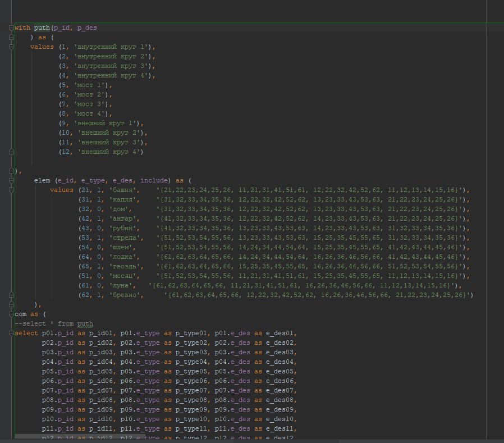Click the string 'ангар'
Image resolution: width=504 pixels, height=443 pixels.
click(123, 218)
